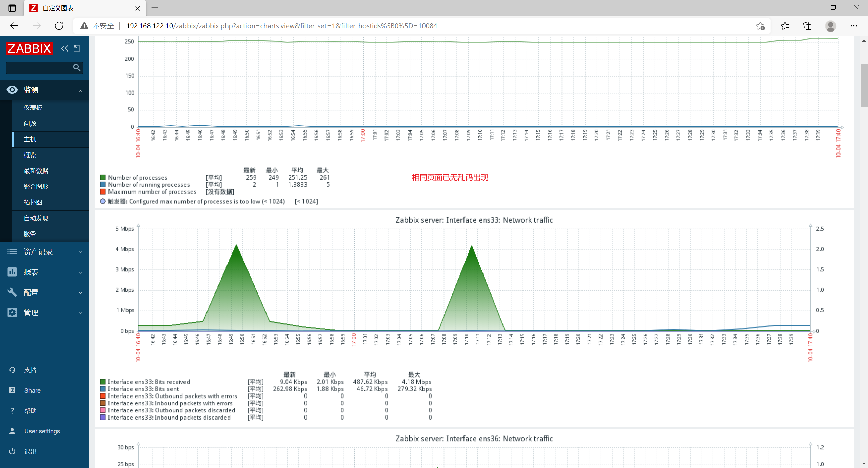This screenshot has height=468, width=868.
Task: Collapse the sidebar with double-chevron icon
Action: pos(64,48)
